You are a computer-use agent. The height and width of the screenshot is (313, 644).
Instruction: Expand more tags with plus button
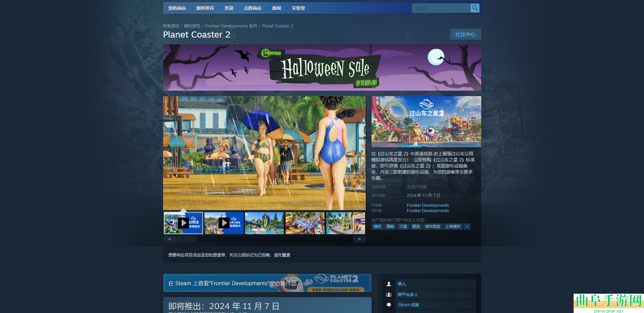click(x=467, y=227)
